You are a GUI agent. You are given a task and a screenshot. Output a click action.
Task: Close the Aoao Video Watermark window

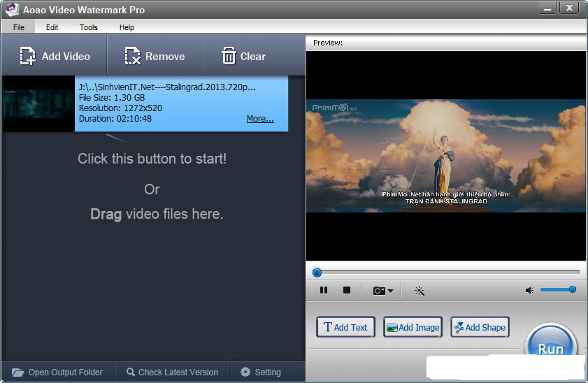coord(569,8)
